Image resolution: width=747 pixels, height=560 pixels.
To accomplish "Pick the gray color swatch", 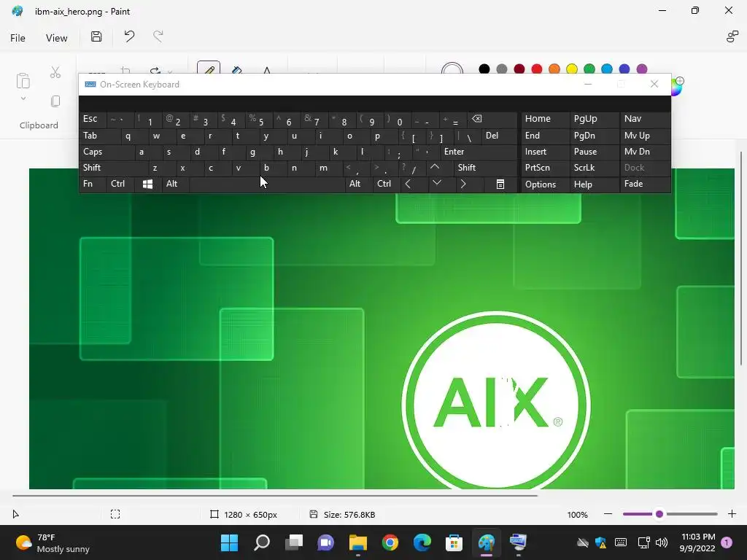I will click(x=502, y=69).
